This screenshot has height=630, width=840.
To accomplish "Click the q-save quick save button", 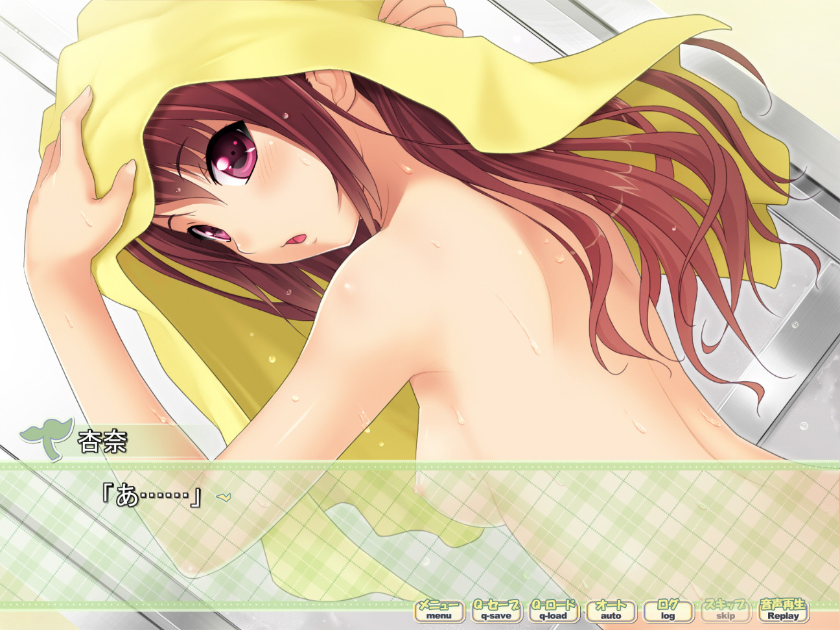I will [496, 611].
